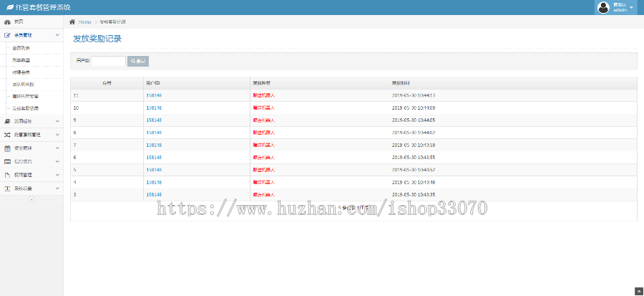
Task: Click the 序号 column header
Action: coord(107,83)
